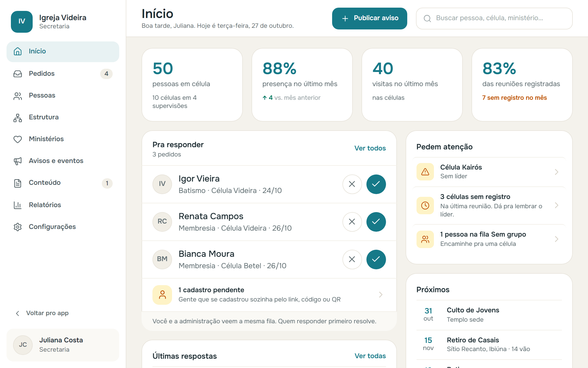This screenshot has width=588, height=368.
Task: Click the 50 pessoas em célula card
Action: [192, 85]
